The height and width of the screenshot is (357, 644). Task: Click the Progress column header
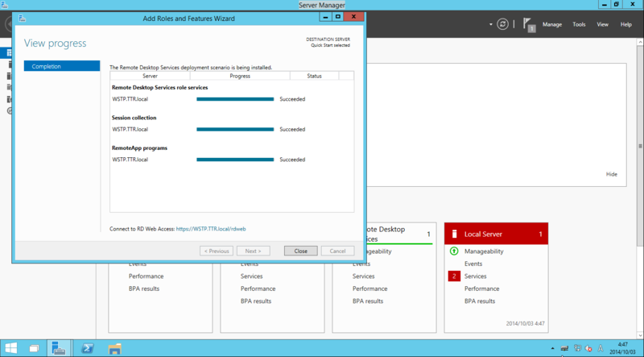[240, 76]
